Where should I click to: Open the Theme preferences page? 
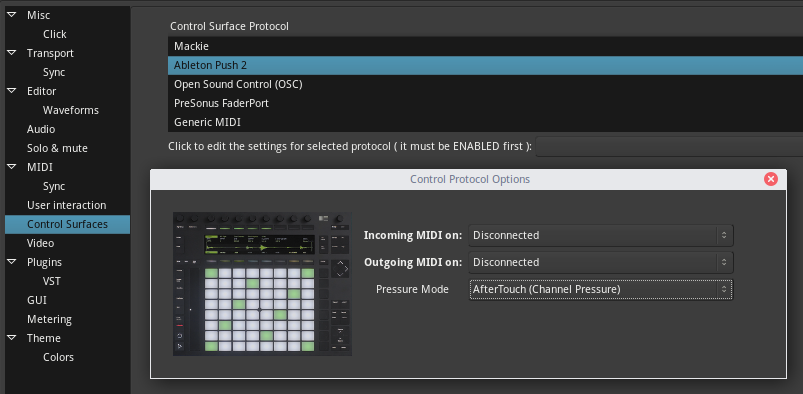click(44, 338)
